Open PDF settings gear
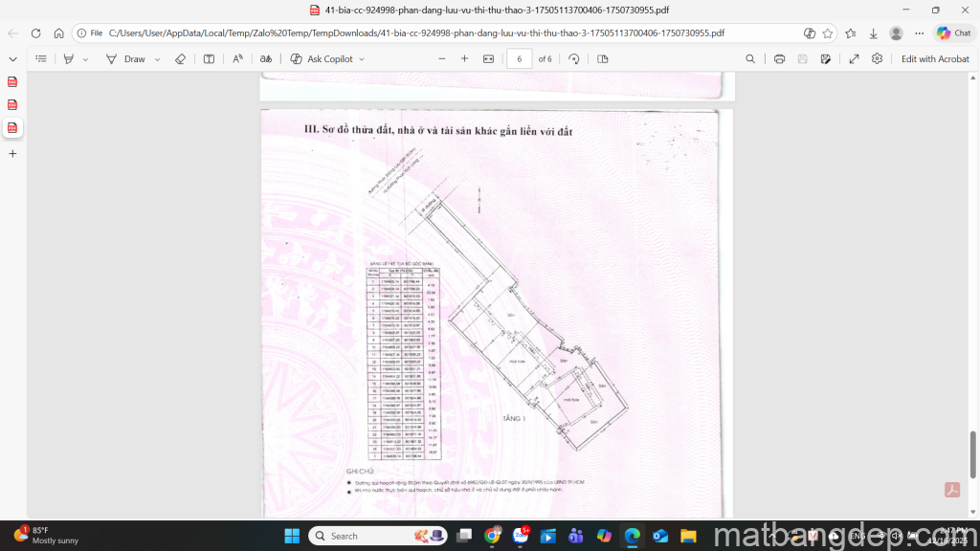Screen dimensions: 980x551 pyautogui.click(x=877, y=59)
